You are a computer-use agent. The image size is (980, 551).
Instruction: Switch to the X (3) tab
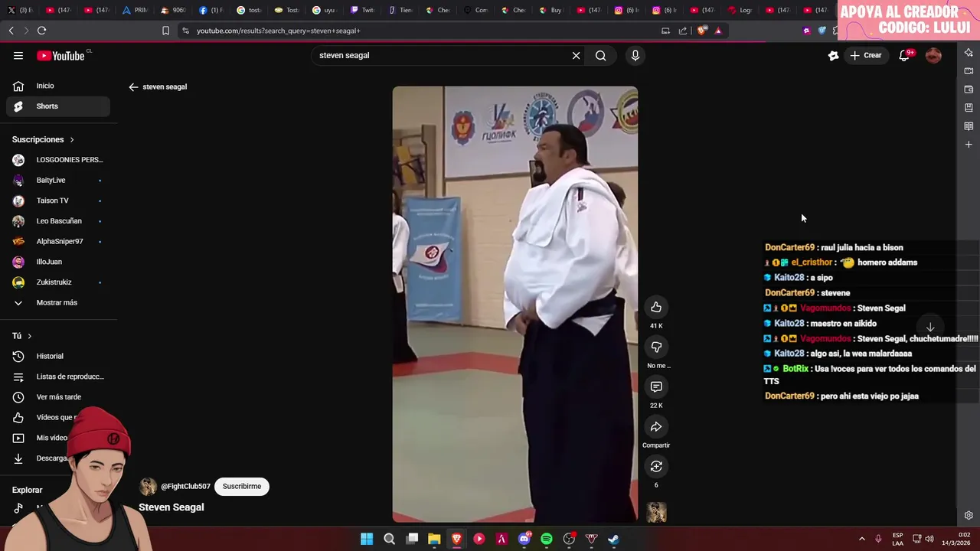pos(21,10)
